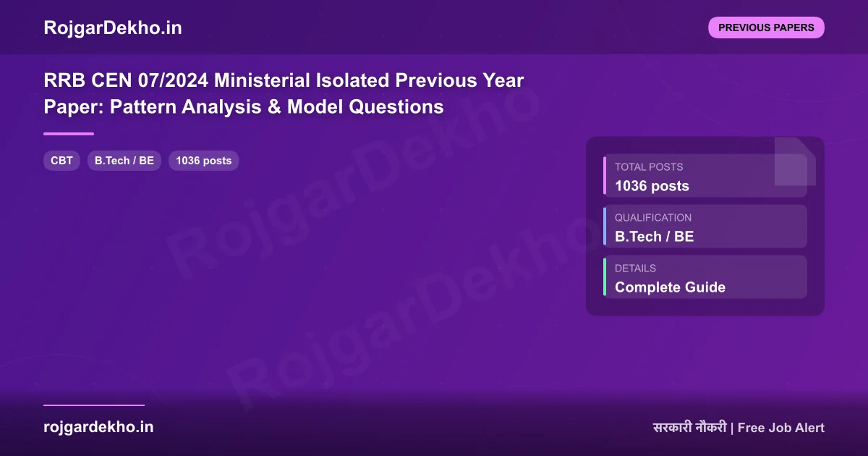Open the Complete Guide details entry
Image resolution: width=868 pixels, height=456 pixels.
click(670, 287)
